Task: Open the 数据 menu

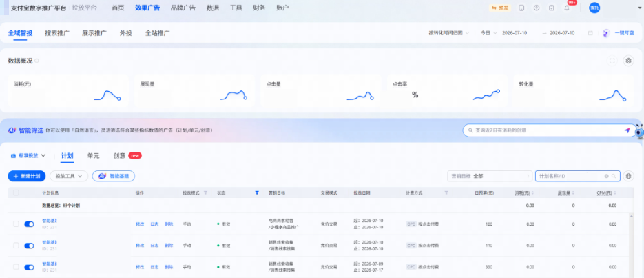Action: (x=213, y=8)
